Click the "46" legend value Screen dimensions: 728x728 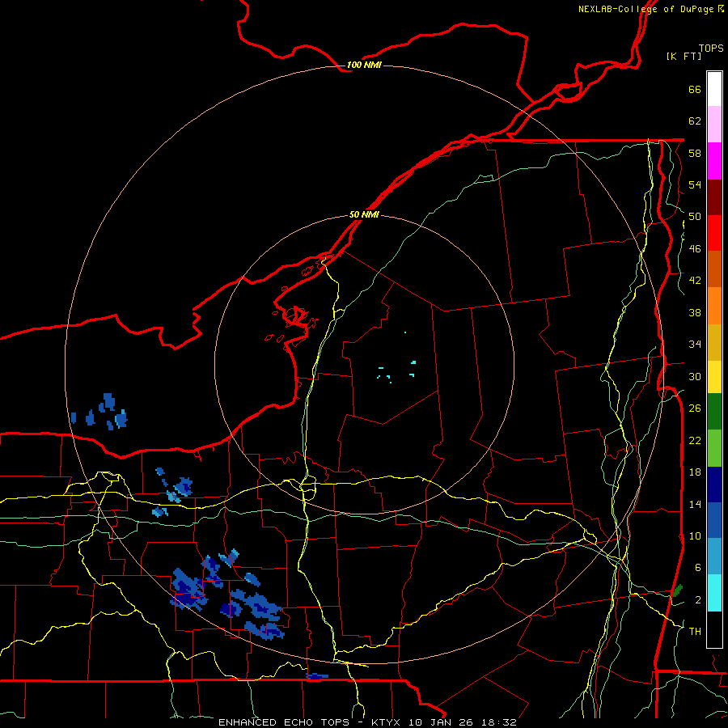click(x=695, y=249)
